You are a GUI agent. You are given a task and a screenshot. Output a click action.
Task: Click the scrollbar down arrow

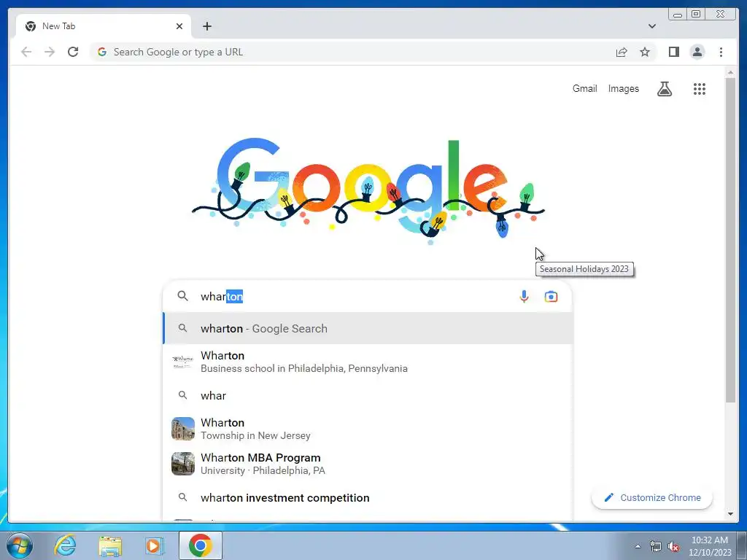(730, 514)
